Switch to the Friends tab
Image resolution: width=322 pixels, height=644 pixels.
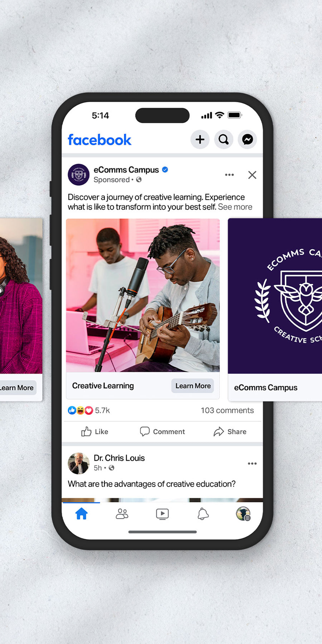coord(122,514)
